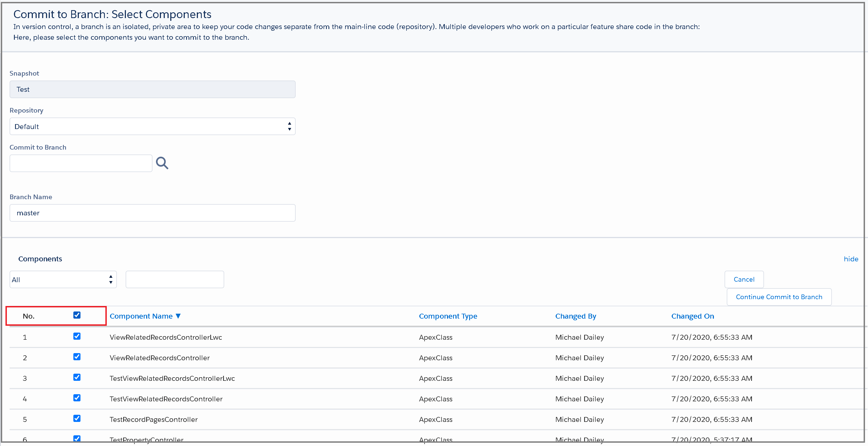Uncheck the TestViewRelatedRecordsController row 4 checkbox

click(77, 398)
